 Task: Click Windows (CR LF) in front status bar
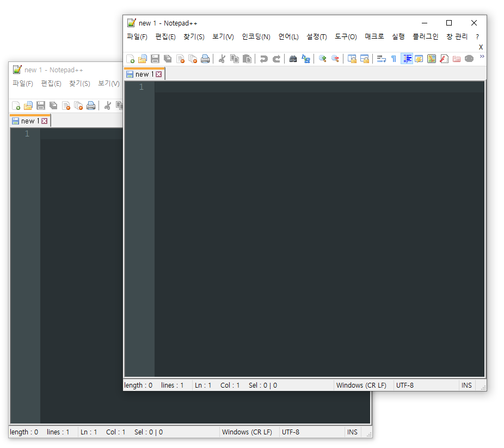pos(361,385)
